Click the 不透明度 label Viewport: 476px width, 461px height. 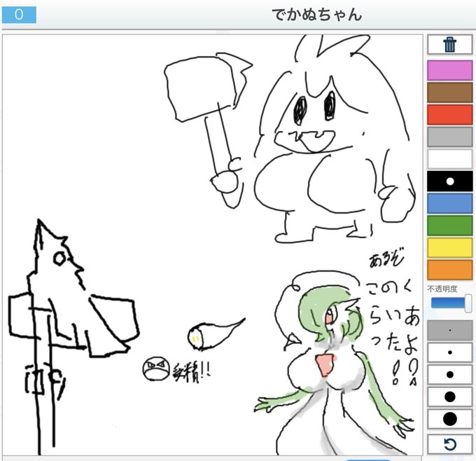[x=442, y=289]
